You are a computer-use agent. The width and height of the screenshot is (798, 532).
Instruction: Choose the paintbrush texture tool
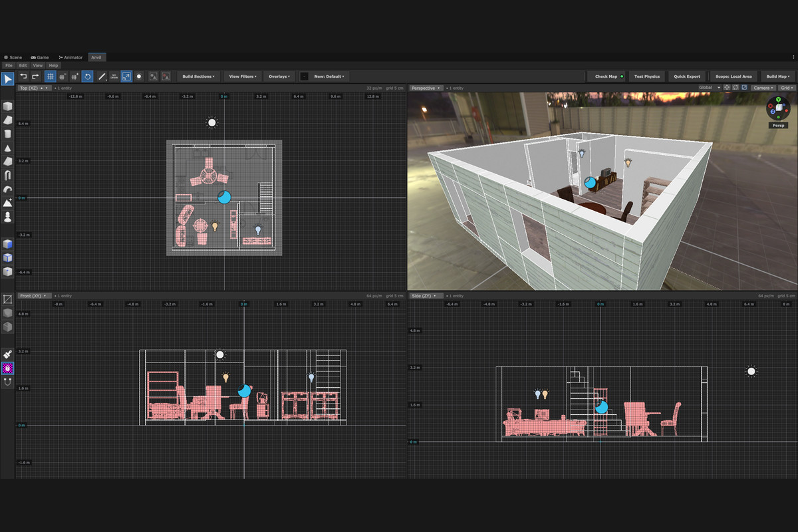click(7, 354)
